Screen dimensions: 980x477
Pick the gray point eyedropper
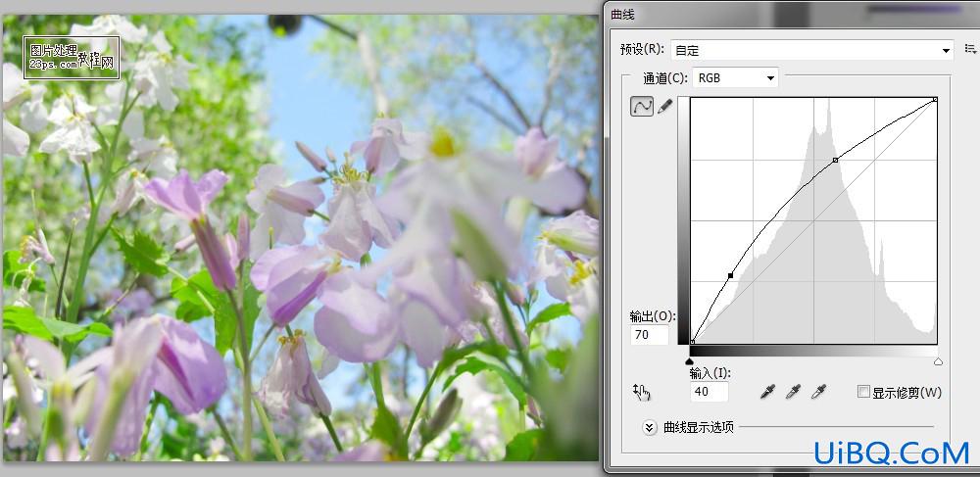(x=793, y=392)
